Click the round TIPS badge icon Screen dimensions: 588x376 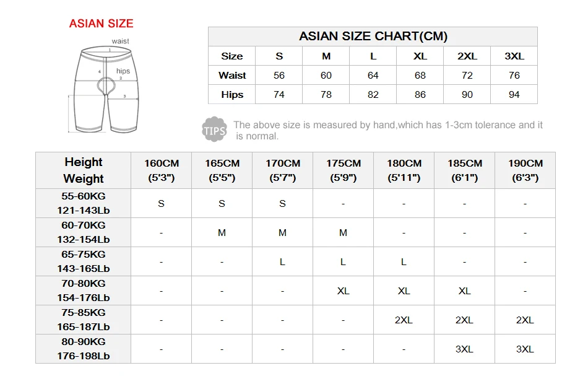pos(214,129)
